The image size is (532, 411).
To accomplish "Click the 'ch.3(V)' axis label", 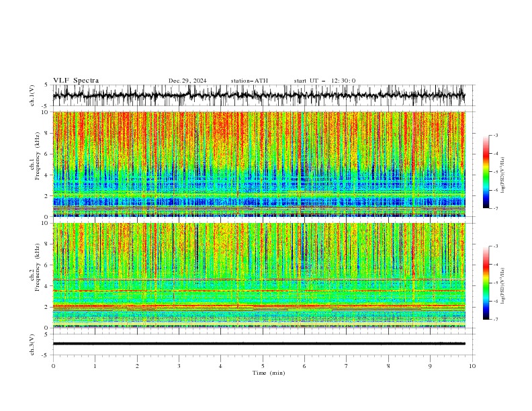I will point(32,345).
